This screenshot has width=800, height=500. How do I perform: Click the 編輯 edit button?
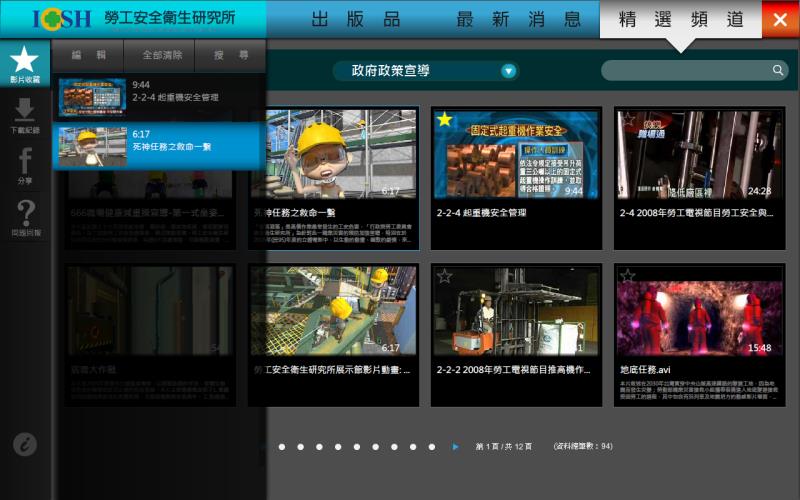pos(88,55)
